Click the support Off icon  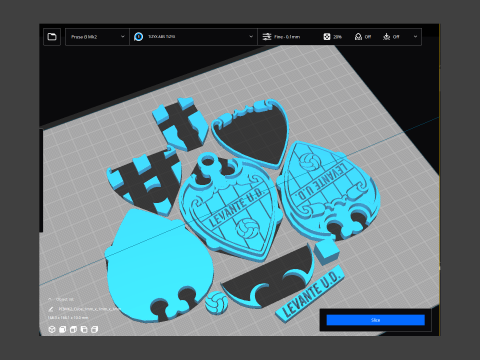[x=358, y=37]
